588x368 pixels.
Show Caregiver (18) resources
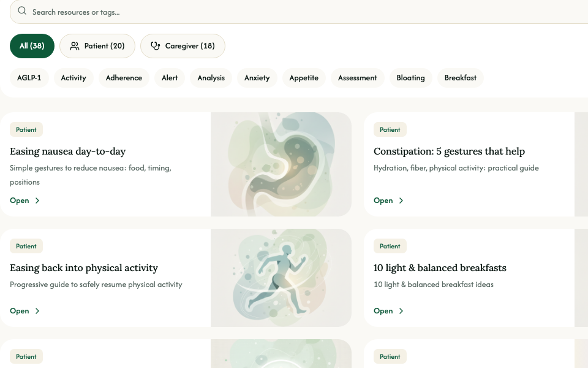click(183, 46)
